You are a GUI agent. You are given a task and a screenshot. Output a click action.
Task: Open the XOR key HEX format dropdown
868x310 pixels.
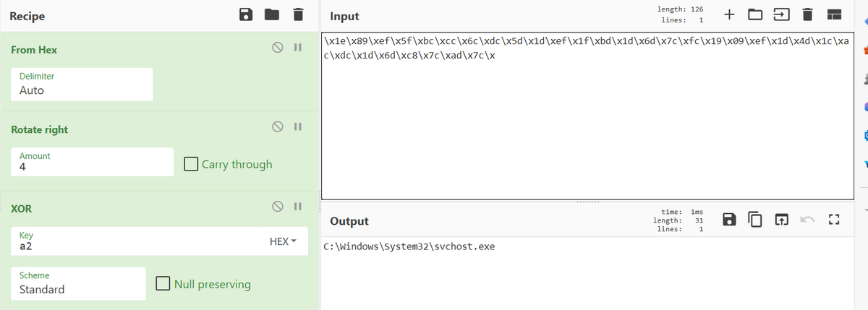(283, 241)
